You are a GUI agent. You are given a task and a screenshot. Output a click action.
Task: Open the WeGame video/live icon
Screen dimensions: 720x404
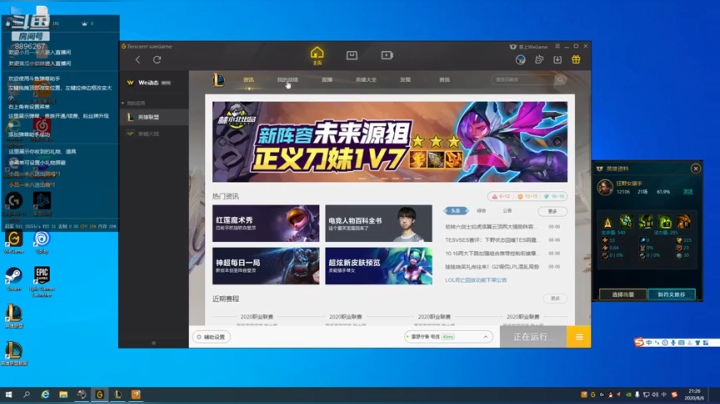[x=387, y=56]
